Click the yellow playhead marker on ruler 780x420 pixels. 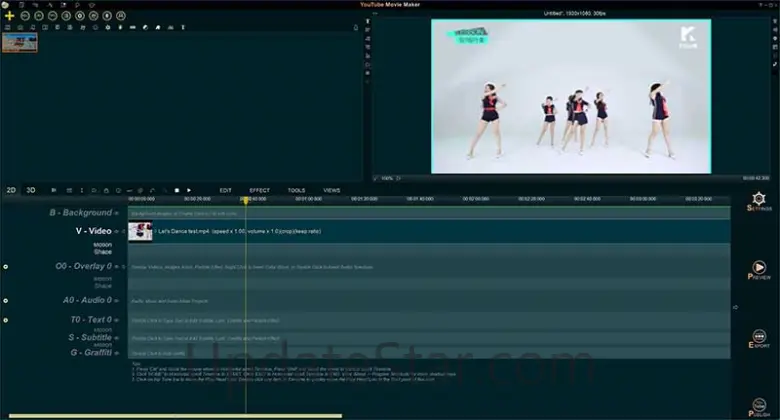click(x=245, y=200)
